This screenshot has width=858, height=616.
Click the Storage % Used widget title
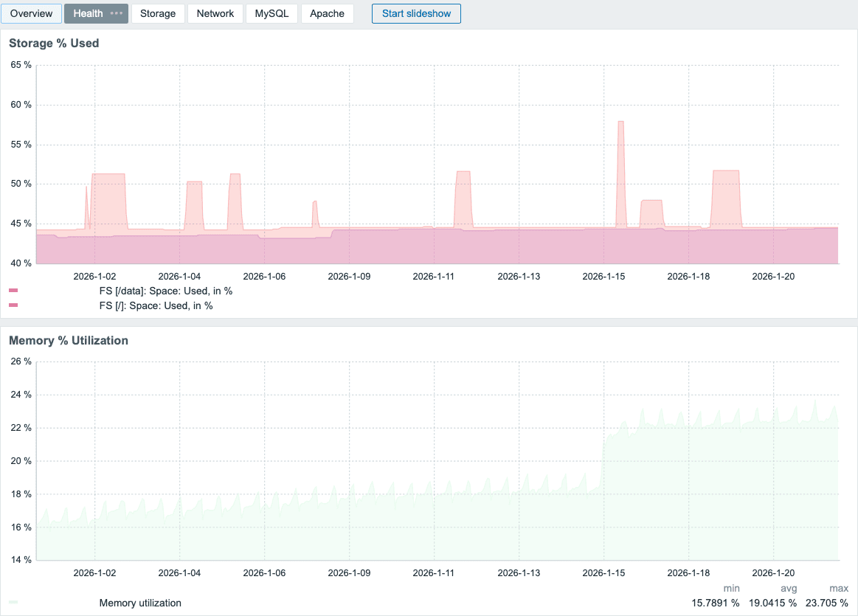click(x=54, y=44)
